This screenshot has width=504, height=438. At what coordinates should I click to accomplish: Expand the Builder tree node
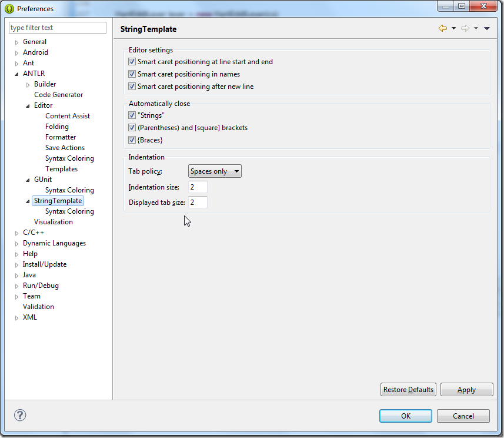pos(28,85)
